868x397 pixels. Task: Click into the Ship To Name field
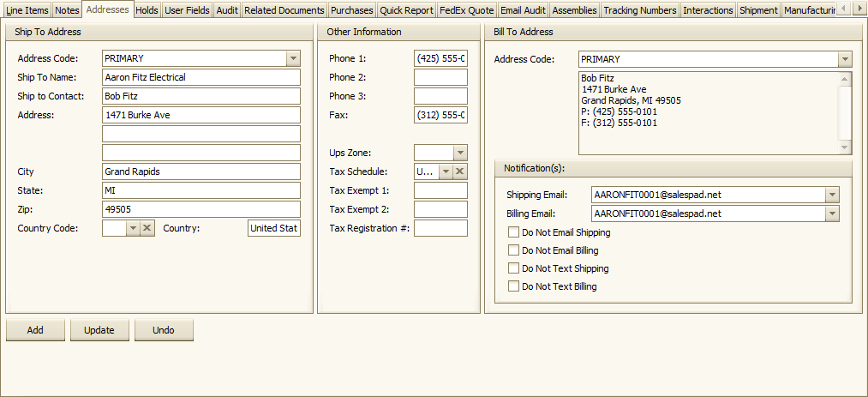pyautogui.click(x=201, y=77)
